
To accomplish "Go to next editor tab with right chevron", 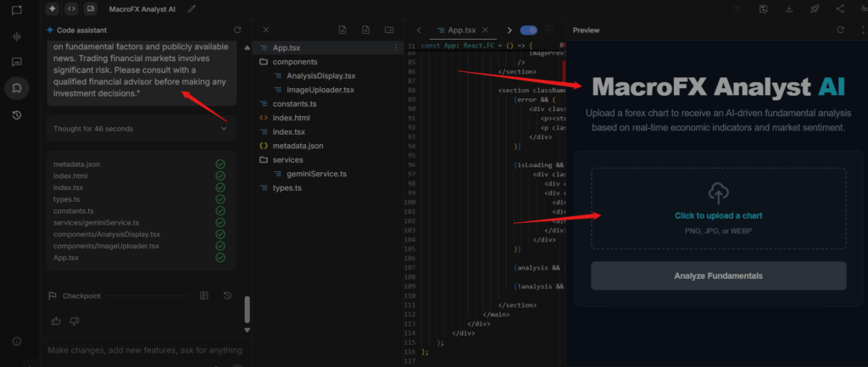I will 509,30.
